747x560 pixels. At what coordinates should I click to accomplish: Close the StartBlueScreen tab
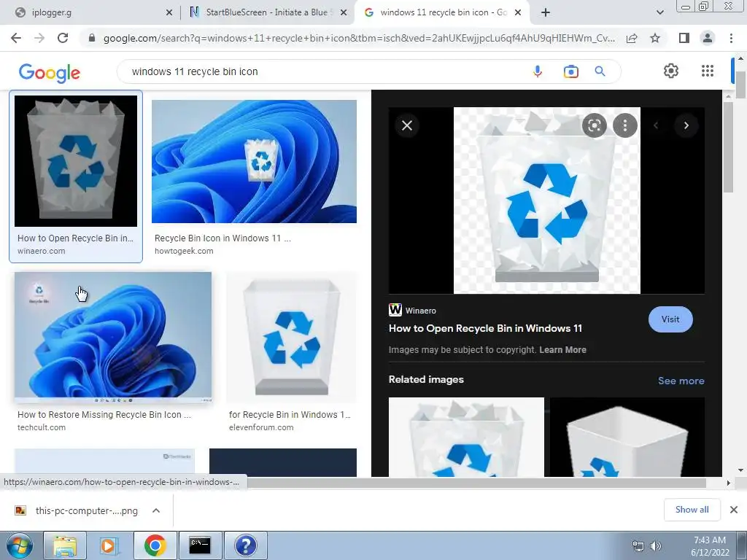coord(344,12)
